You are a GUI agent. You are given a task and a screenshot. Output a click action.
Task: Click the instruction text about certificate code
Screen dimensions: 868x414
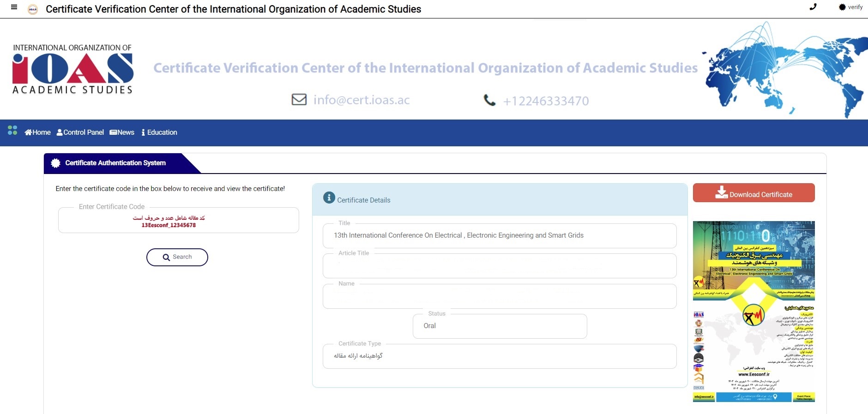pos(170,189)
